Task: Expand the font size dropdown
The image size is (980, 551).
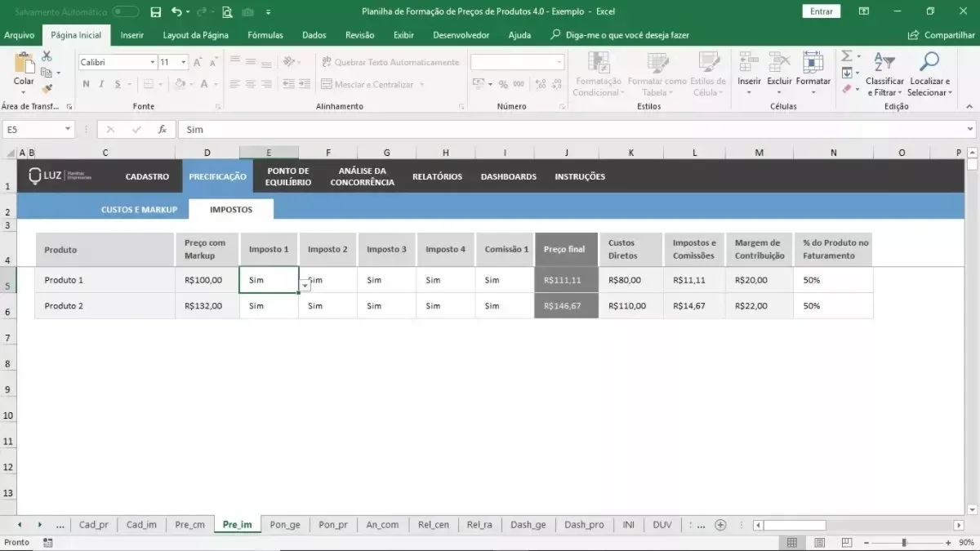Action: tap(184, 62)
